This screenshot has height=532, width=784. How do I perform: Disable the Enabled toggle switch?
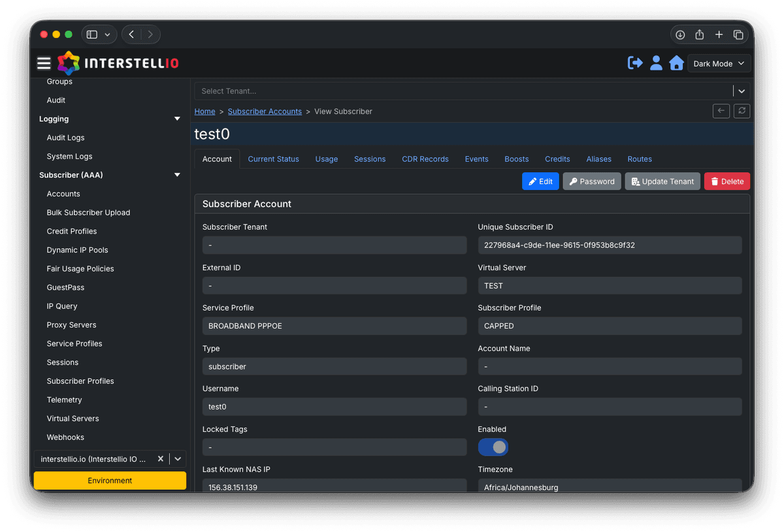pos(493,446)
